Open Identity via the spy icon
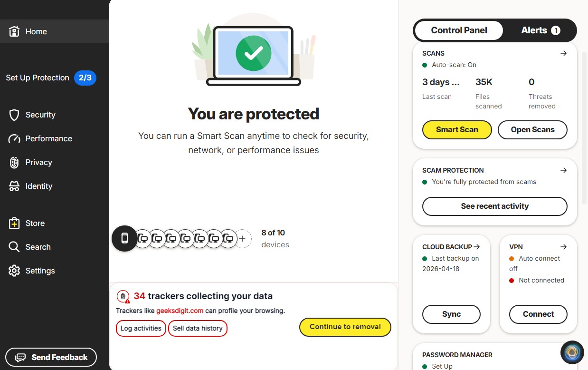Screen dimensions: 588x370 click(14, 186)
